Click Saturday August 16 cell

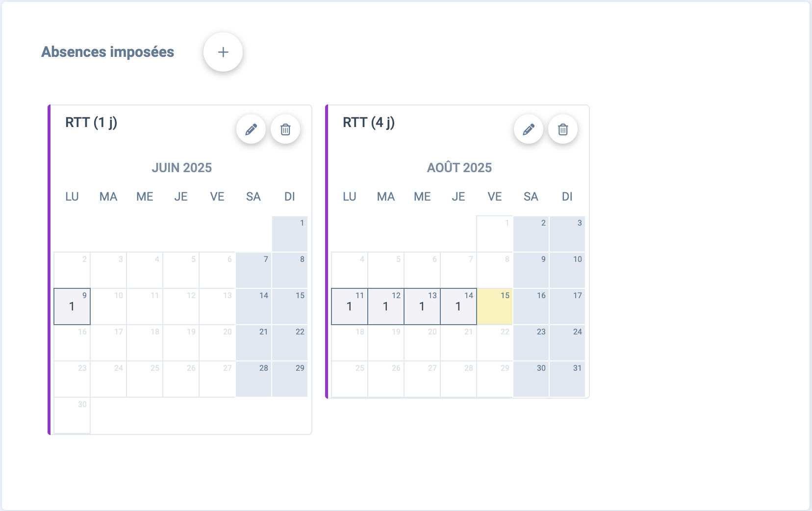point(531,307)
